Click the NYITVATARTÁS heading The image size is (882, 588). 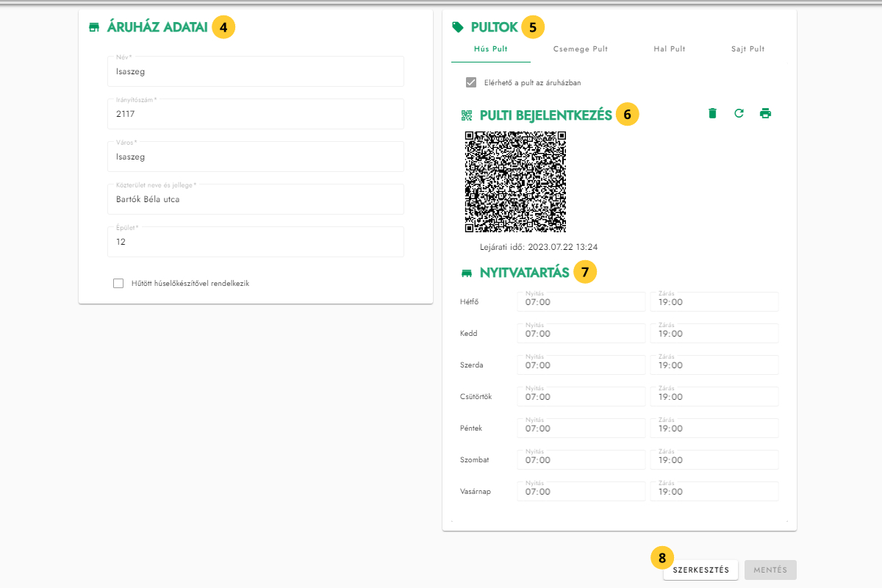(525, 273)
